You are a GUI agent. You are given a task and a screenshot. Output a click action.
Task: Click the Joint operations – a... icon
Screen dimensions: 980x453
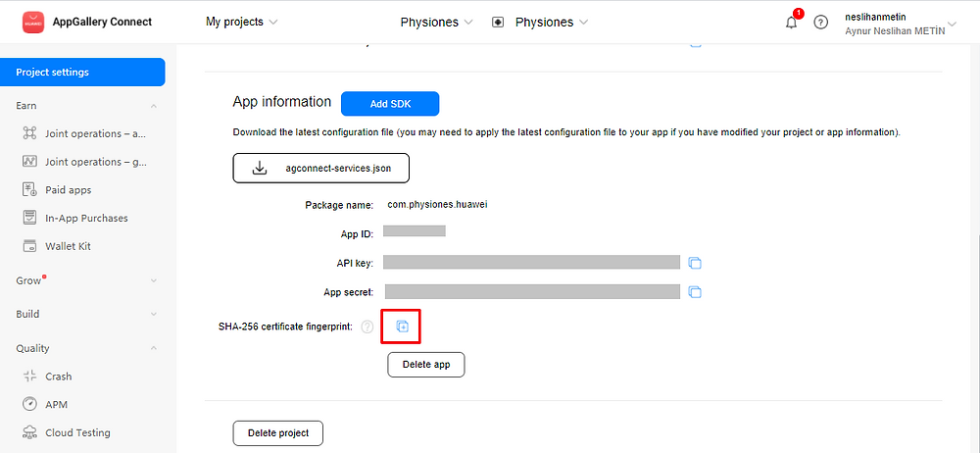[x=29, y=133]
